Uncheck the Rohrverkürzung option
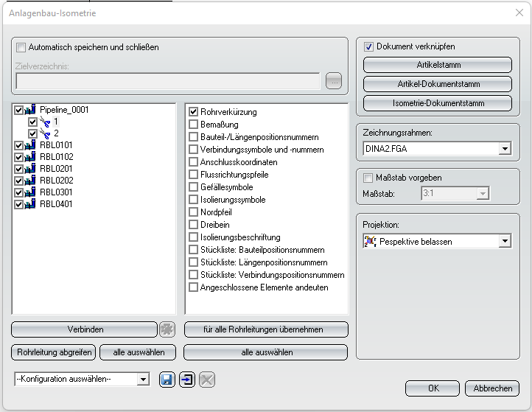 (x=193, y=111)
